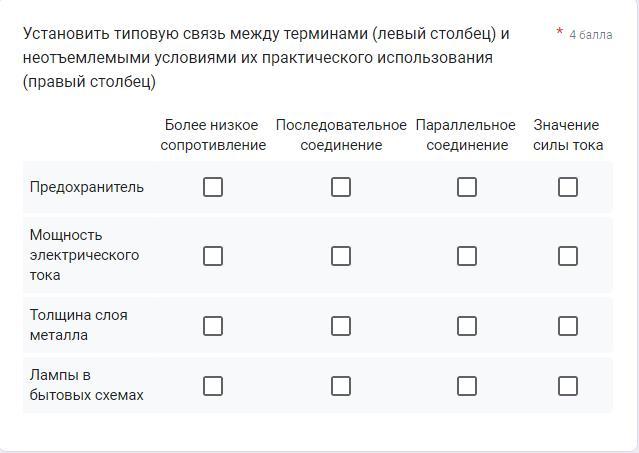Mark Лампы в бытовых схемах: Значение силы тока

568,386
